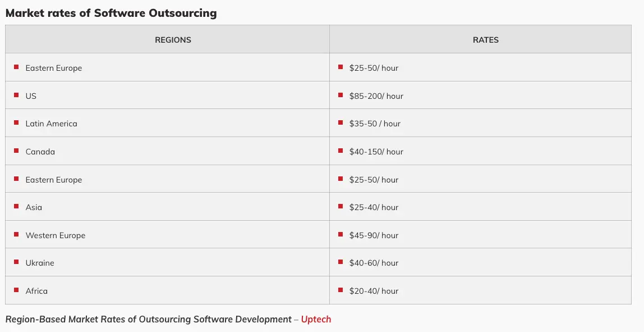Click the red bullet beside $85-200/ hour
Screen dimensions: 644x332
tap(341, 95)
